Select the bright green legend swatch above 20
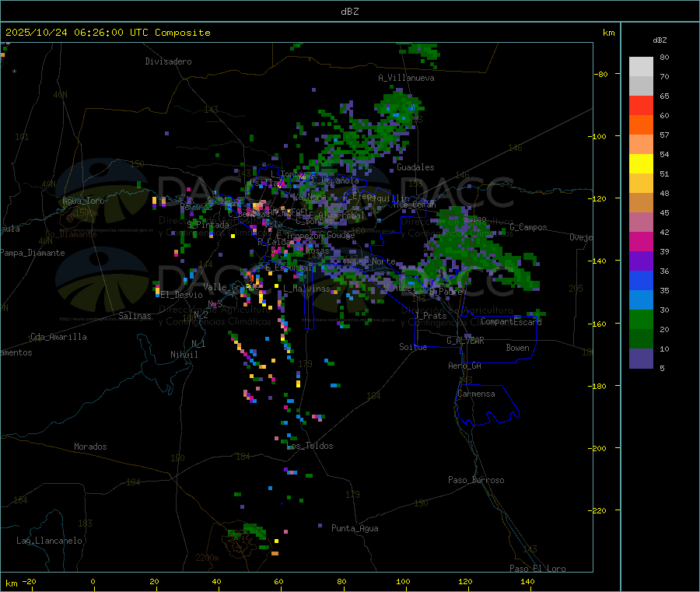 [x=641, y=319]
